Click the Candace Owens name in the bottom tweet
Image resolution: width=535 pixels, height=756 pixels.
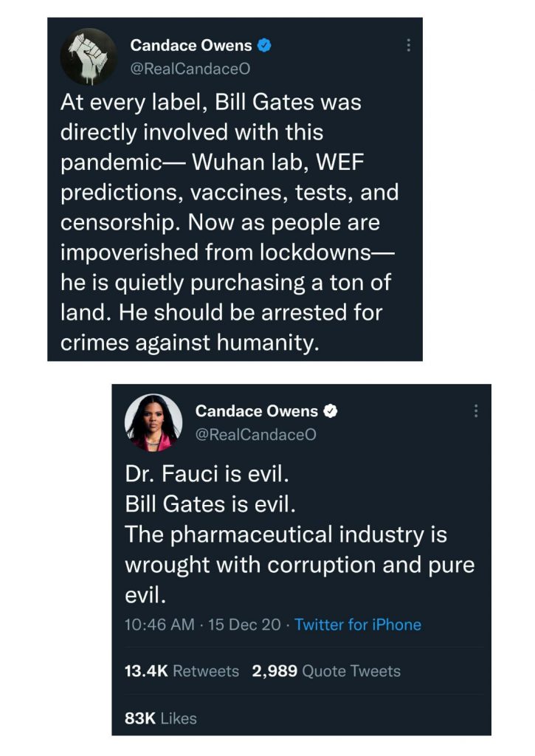[x=257, y=411]
